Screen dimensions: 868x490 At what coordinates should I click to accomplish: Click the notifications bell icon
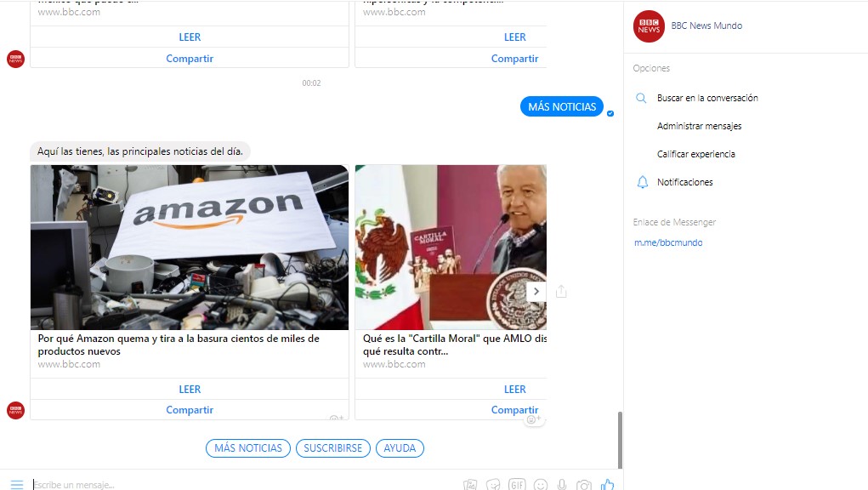coord(642,182)
